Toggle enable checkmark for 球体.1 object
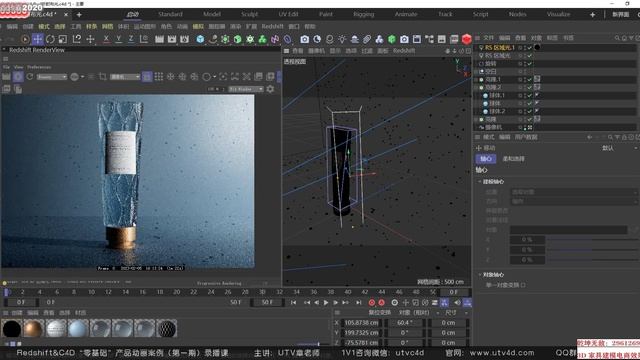The width and height of the screenshot is (640, 360). tap(530, 96)
